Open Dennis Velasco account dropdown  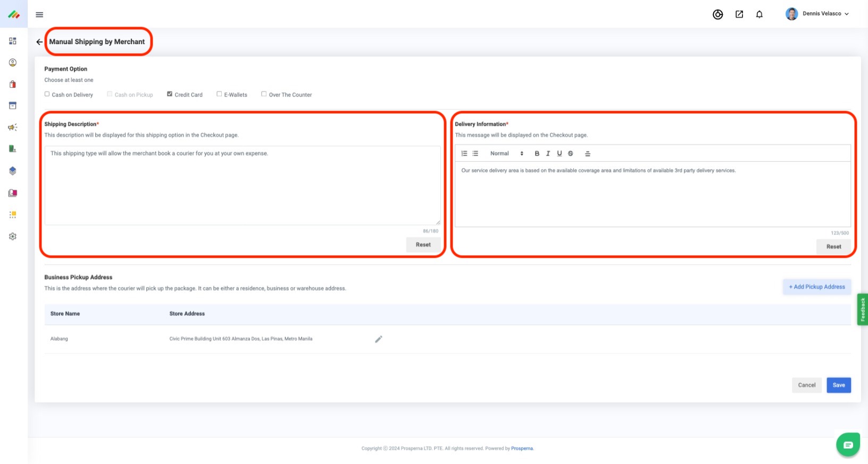pyautogui.click(x=817, y=14)
